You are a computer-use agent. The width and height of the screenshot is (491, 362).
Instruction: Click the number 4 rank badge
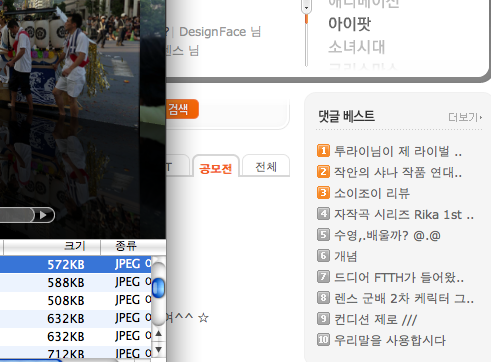pyautogui.click(x=323, y=214)
